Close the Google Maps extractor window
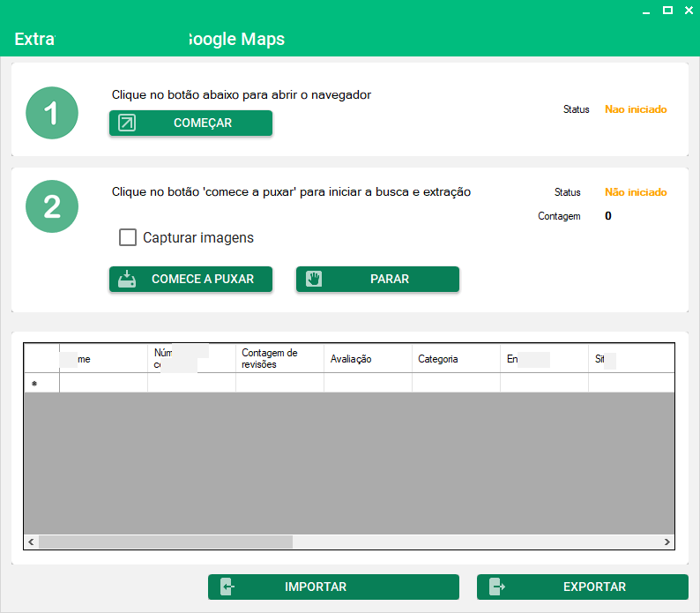Image resolution: width=700 pixels, height=613 pixels. [689, 10]
